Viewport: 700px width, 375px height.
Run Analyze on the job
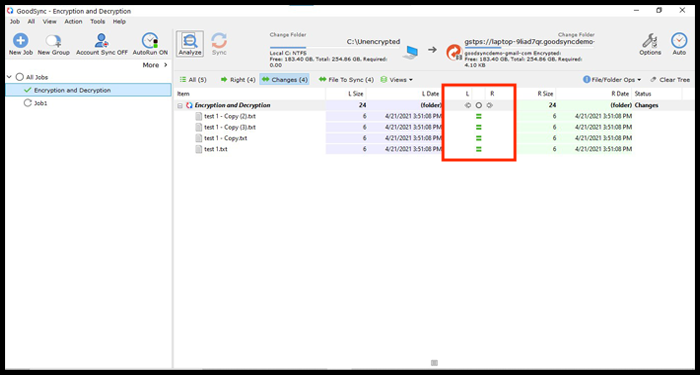(x=190, y=44)
